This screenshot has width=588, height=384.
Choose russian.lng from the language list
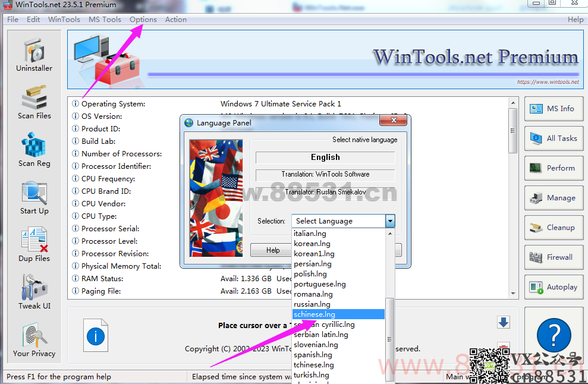[339, 304]
